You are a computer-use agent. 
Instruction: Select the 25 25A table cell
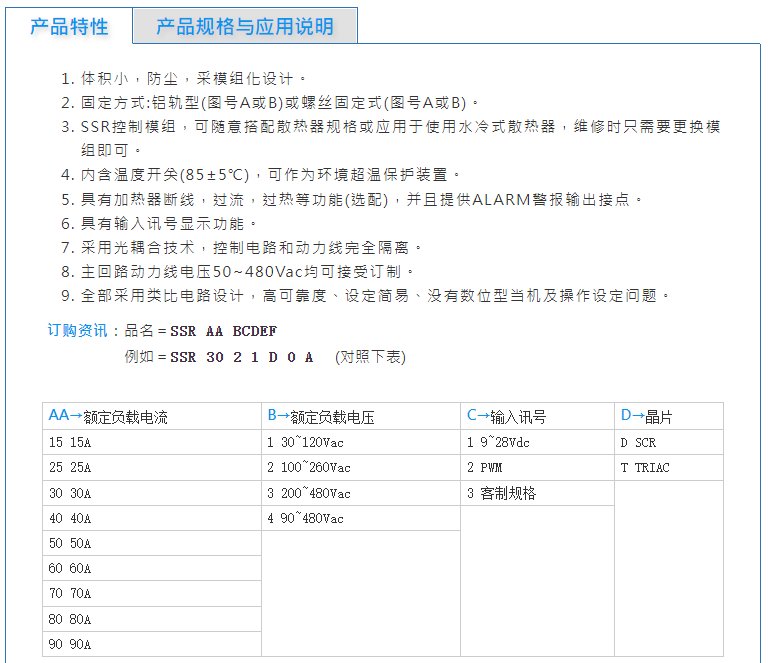(152, 468)
